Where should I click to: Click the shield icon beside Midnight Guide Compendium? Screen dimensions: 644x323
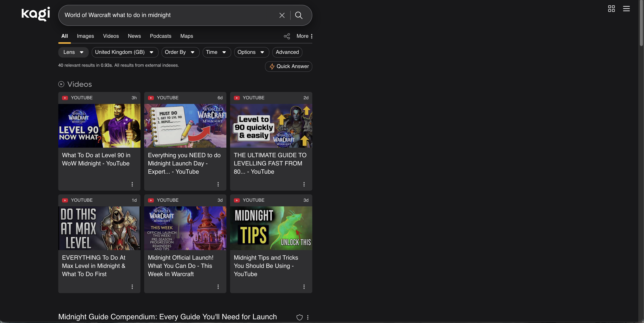tap(299, 318)
